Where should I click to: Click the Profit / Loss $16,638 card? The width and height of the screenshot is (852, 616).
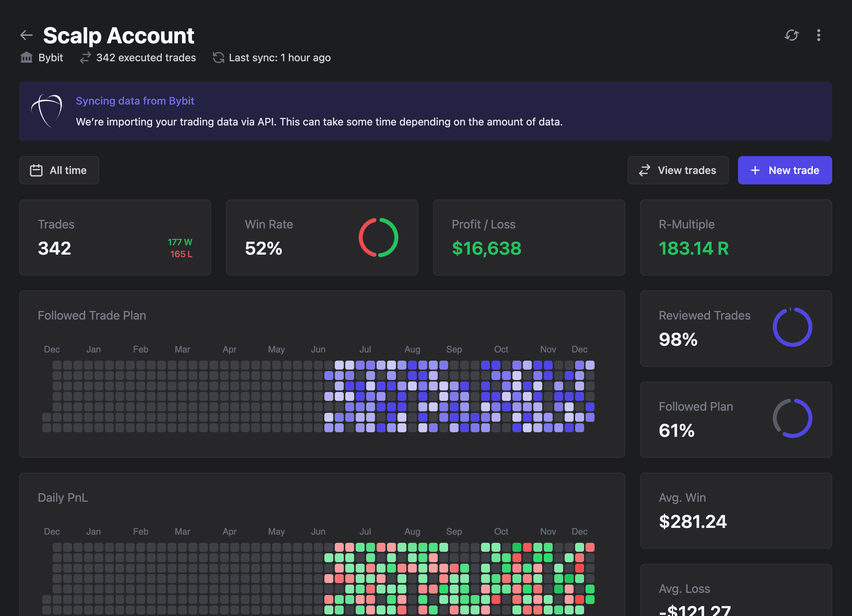[x=528, y=237]
